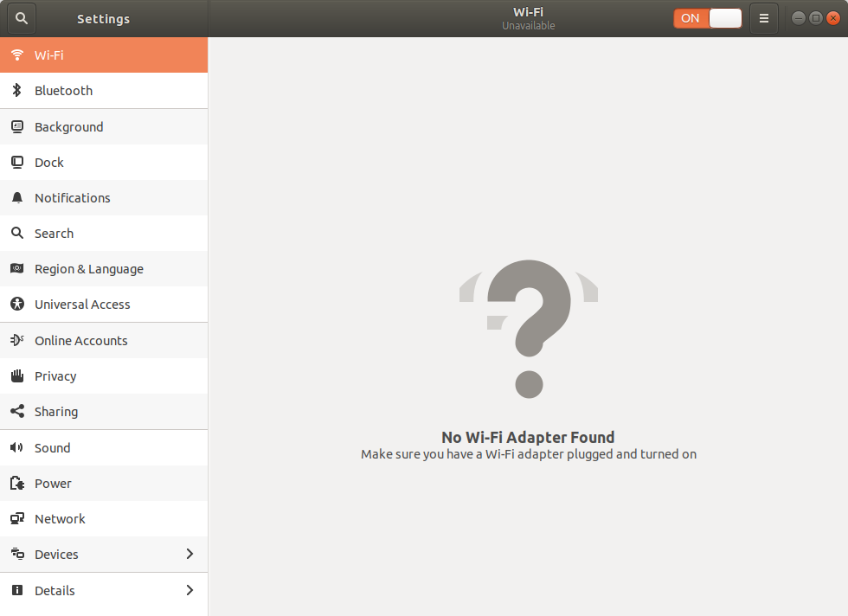The height and width of the screenshot is (616, 848).
Task: Open the Bluetooth settings panel
Action: (x=104, y=90)
